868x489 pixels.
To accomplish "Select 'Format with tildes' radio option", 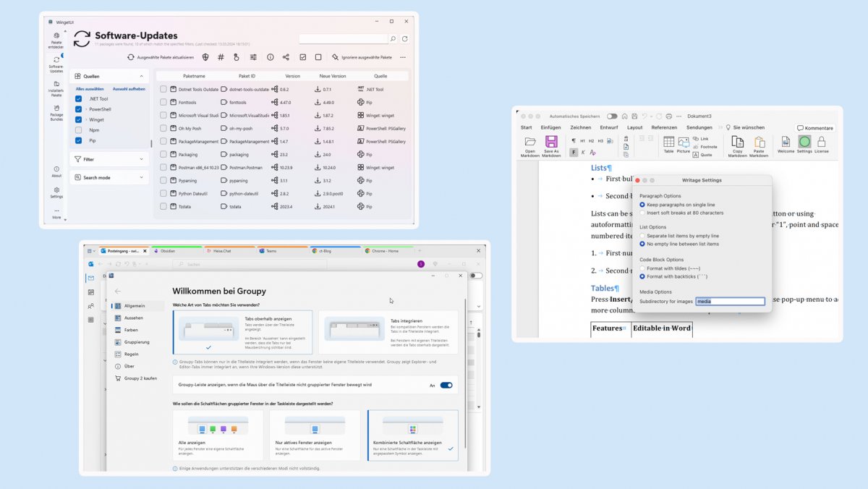I will (x=642, y=268).
